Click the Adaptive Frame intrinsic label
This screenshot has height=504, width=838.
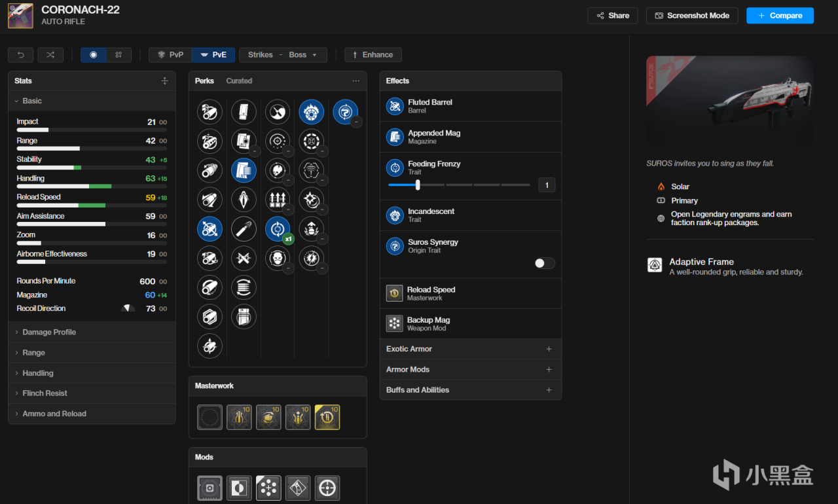(701, 262)
